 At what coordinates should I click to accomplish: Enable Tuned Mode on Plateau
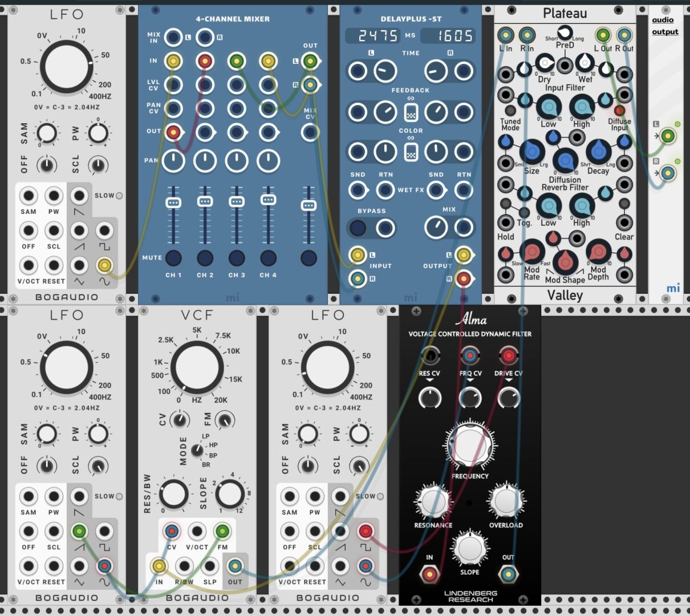(510, 111)
